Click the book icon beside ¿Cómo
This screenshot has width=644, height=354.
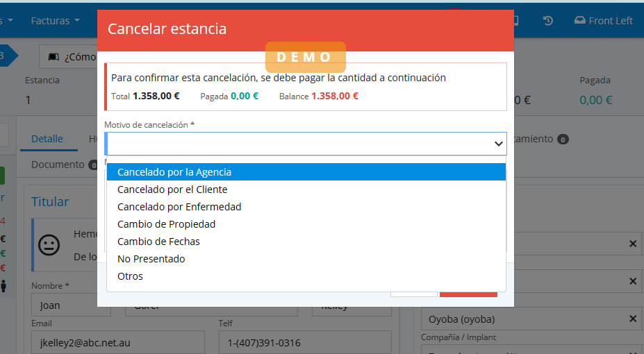[x=54, y=57]
